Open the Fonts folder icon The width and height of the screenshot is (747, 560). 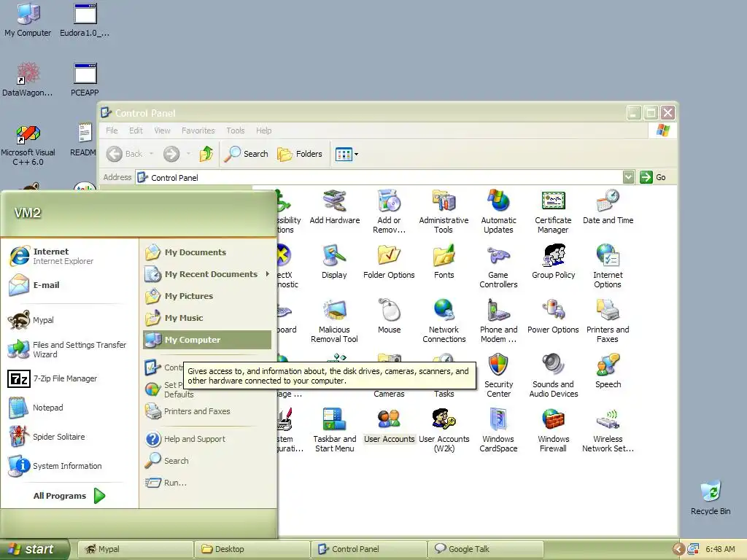[444, 262]
